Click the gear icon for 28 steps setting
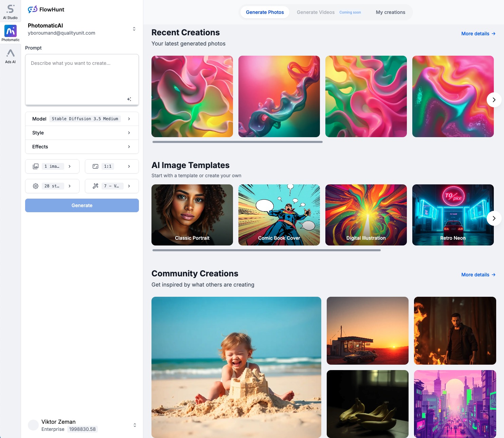Viewport: 504px width, 438px height. click(x=35, y=186)
